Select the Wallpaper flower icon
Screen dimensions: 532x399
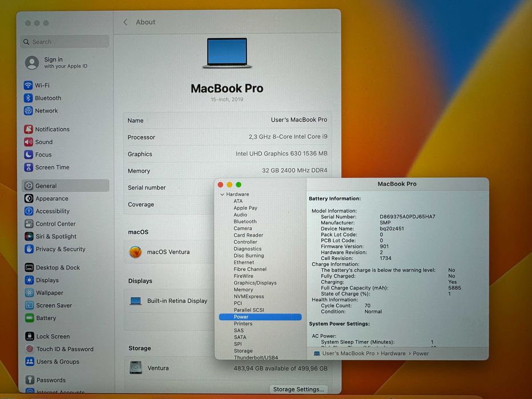(30, 293)
